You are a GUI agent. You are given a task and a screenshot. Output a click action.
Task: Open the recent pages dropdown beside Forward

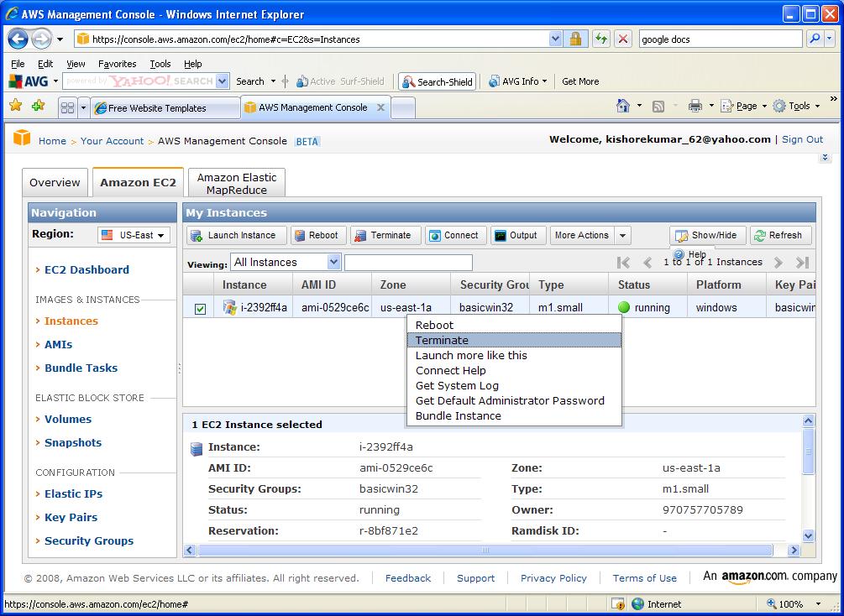tap(60, 39)
